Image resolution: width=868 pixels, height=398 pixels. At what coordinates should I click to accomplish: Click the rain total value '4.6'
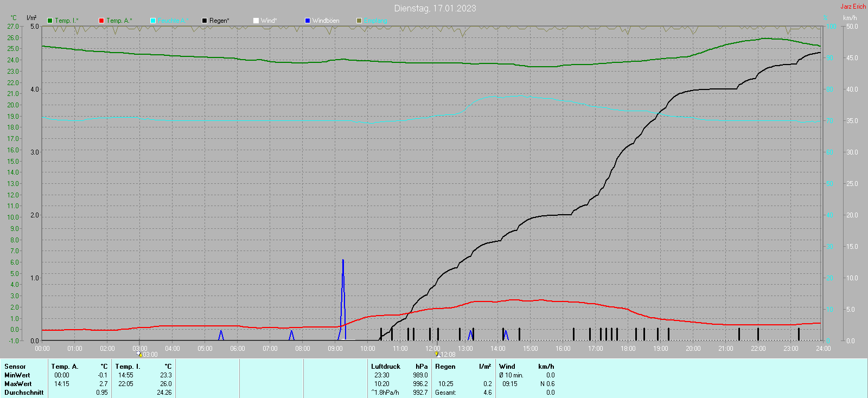pyautogui.click(x=488, y=393)
